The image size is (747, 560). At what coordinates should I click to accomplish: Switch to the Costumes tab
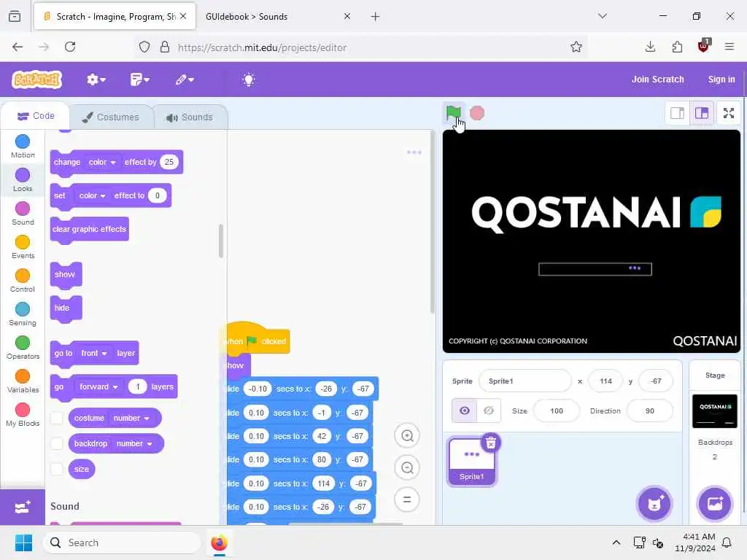pos(111,117)
